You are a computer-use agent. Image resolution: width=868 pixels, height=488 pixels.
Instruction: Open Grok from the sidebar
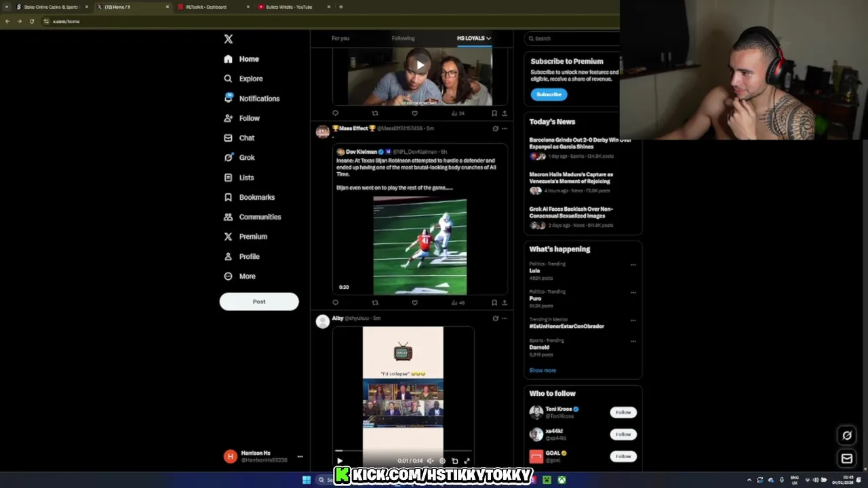(x=239, y=157)
